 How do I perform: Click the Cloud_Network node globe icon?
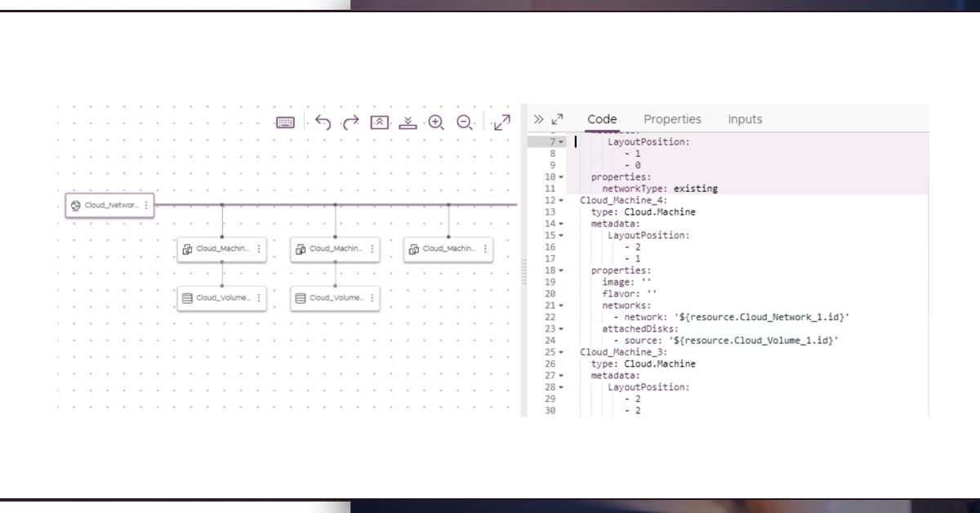[x=76, y=206]
